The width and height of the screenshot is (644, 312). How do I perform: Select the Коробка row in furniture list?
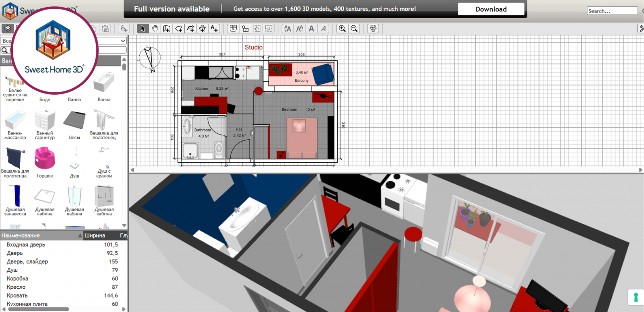pos(63,279)
